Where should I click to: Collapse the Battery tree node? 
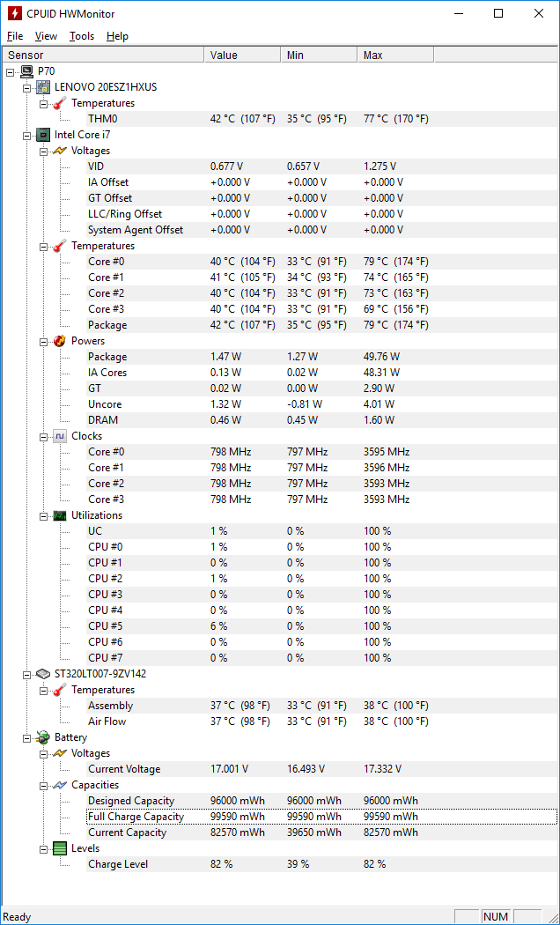(x=26, y=737)
